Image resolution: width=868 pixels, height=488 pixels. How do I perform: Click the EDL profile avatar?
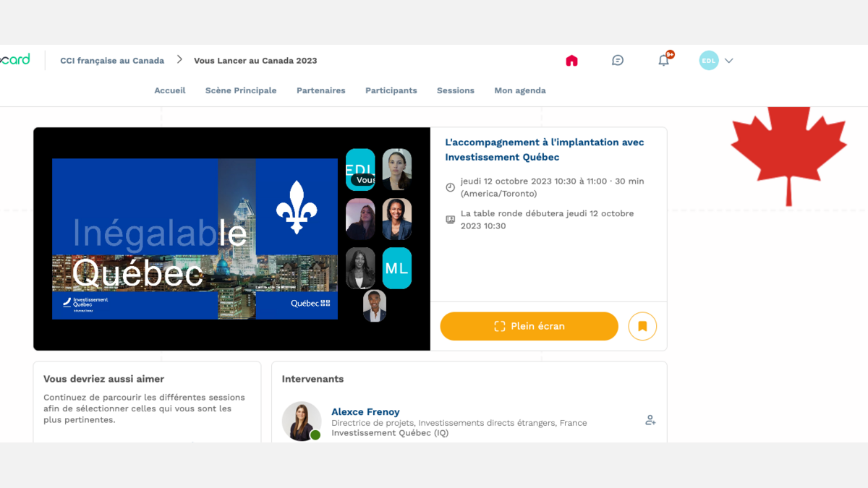coord(709,61)
